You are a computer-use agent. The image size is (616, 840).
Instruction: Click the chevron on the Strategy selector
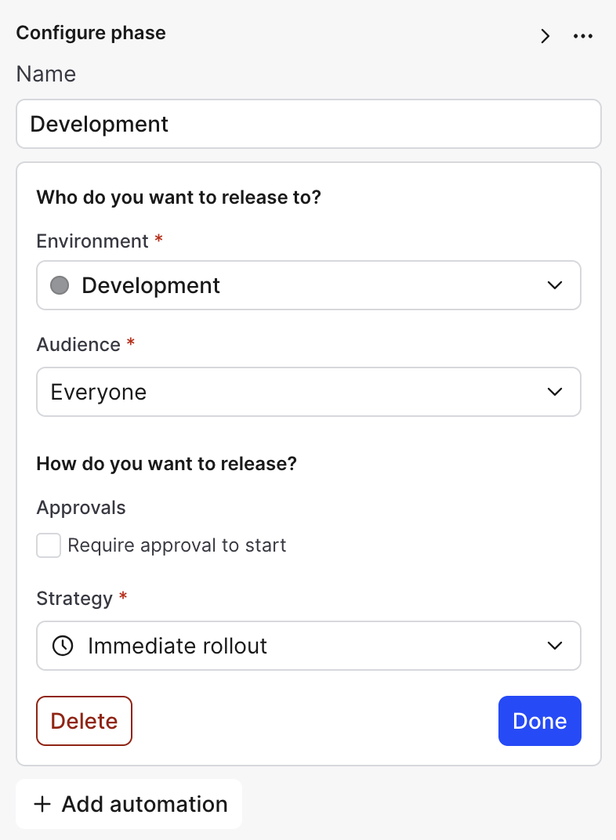click(x=556, y=646)
